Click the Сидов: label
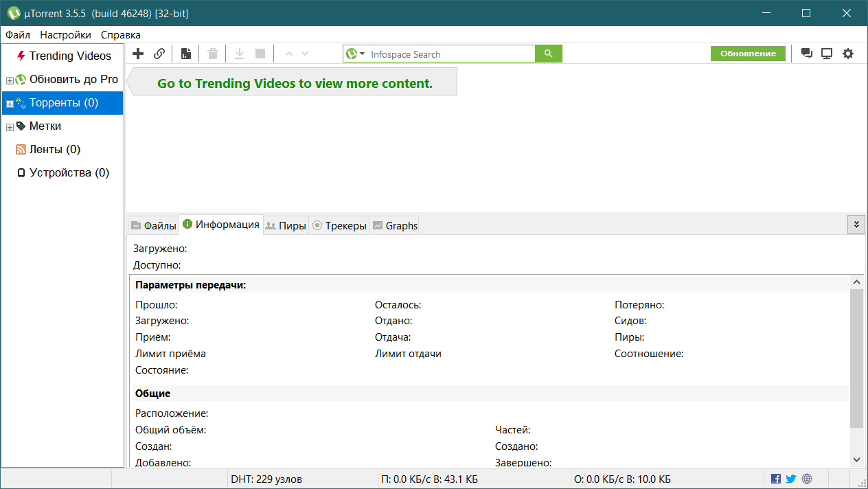Viewport: 868px width, 489px height. (x=630, y=321)
